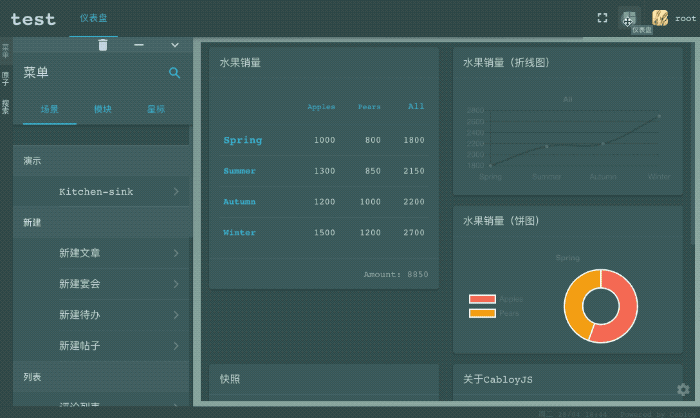Screen dimensions: 700x418
Task: Click the 水果销量 table widget title
Action: coord(240,63)
